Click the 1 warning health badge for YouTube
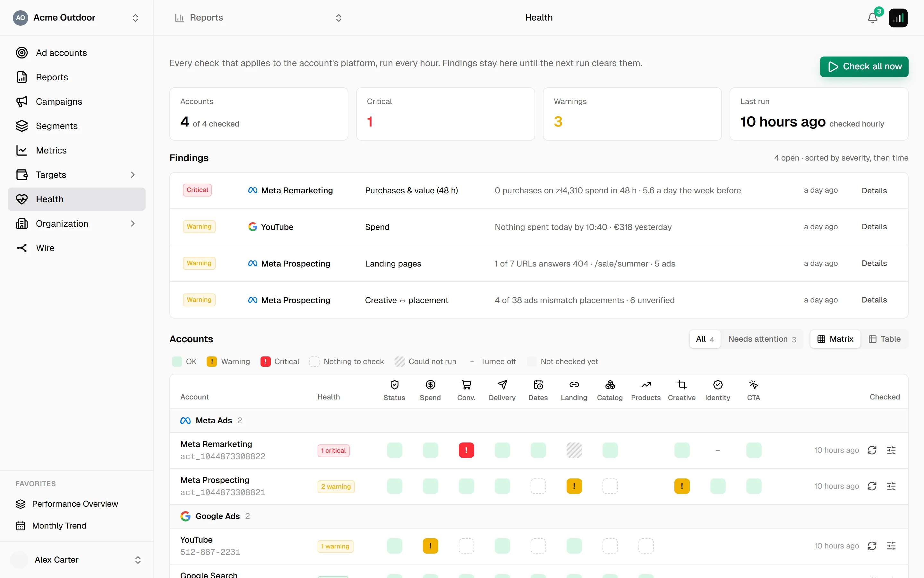Viewport: 924px width, 578px height. (335, 546)
